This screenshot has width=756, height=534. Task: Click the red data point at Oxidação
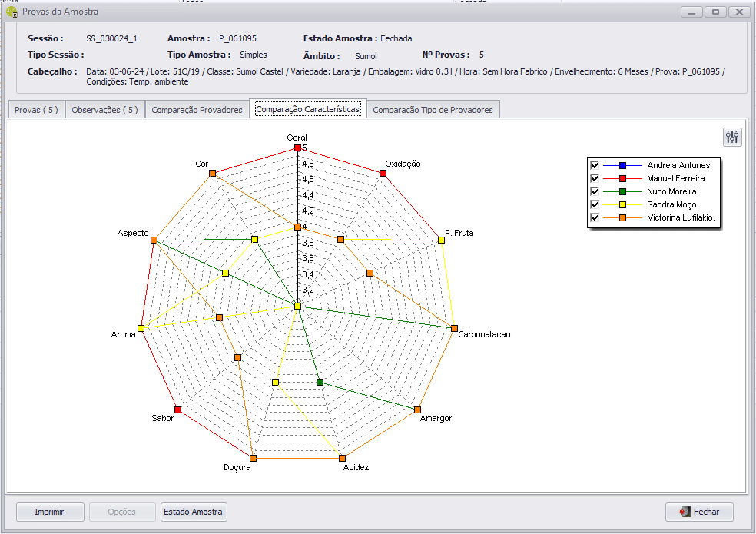[x=383, y=174]
